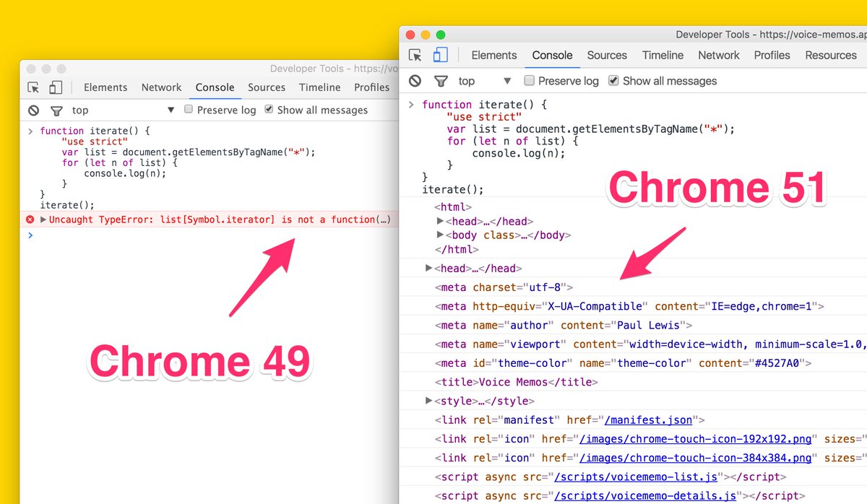This screenshot has height=504, width=867.
Task: Open Timeline tab in Chrome 49 window
Action: click(x=320, y=87)
